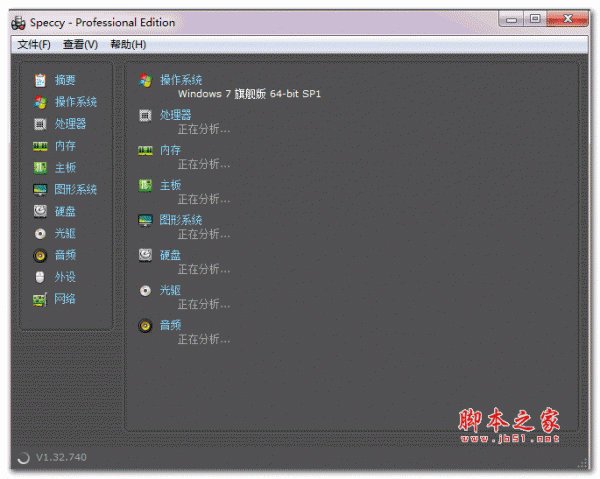The height and width of the screenshot is (479, 600).
Task: Click the text Windows 7 旗舰版 64-bit SP1
Action: (x=249, y=94)
